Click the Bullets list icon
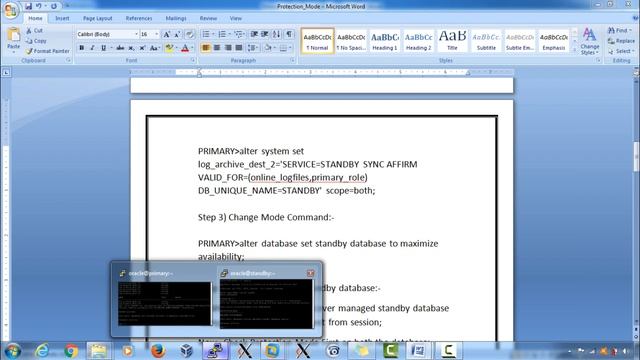Image resolution: width=640 pixels, height=360 pixels. (x=206, y=34)
